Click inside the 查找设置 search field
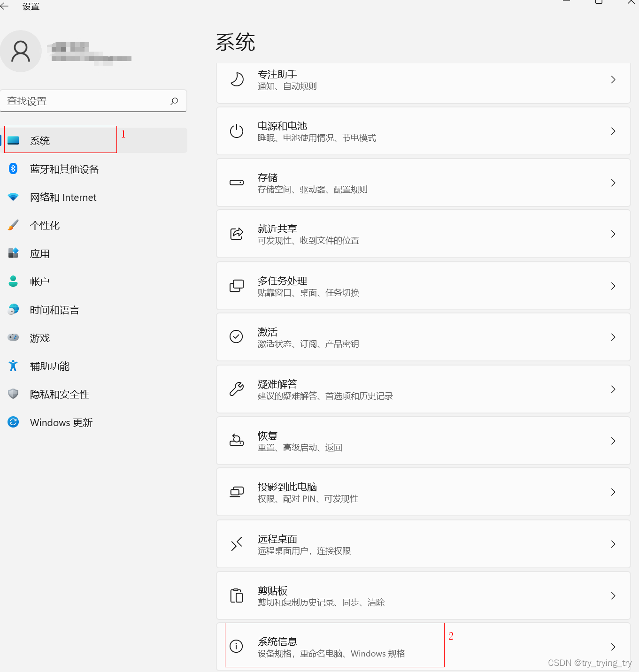Viewport: 639px width, 672px height. [85, 101]
